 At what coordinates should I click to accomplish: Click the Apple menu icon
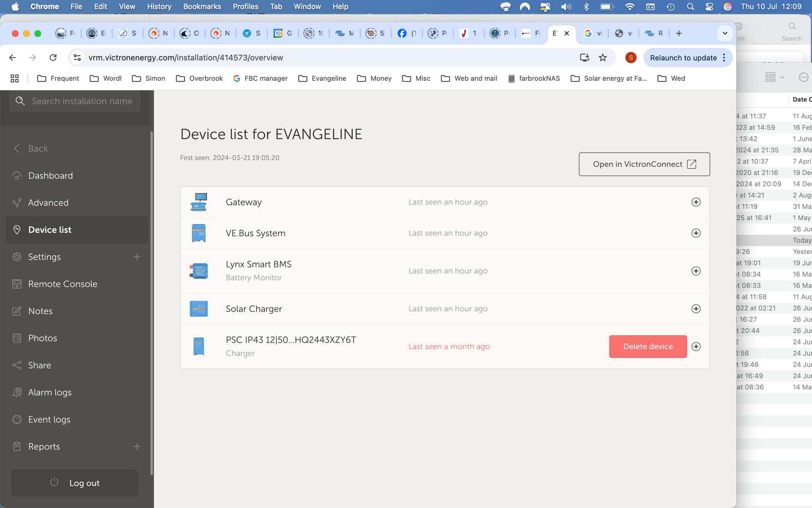pyautogui.click(x=15, y=6)
